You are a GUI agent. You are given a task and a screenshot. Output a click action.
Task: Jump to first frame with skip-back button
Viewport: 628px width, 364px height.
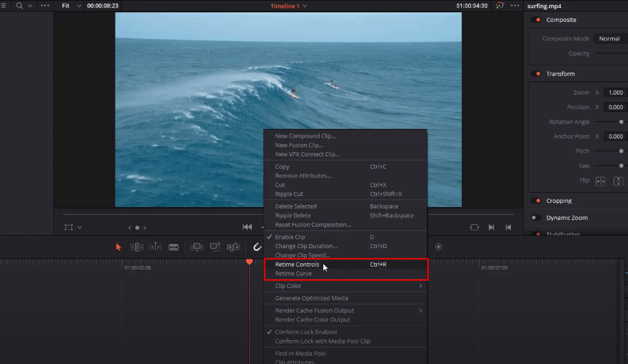pyautogui.click(x=247, y=227)
